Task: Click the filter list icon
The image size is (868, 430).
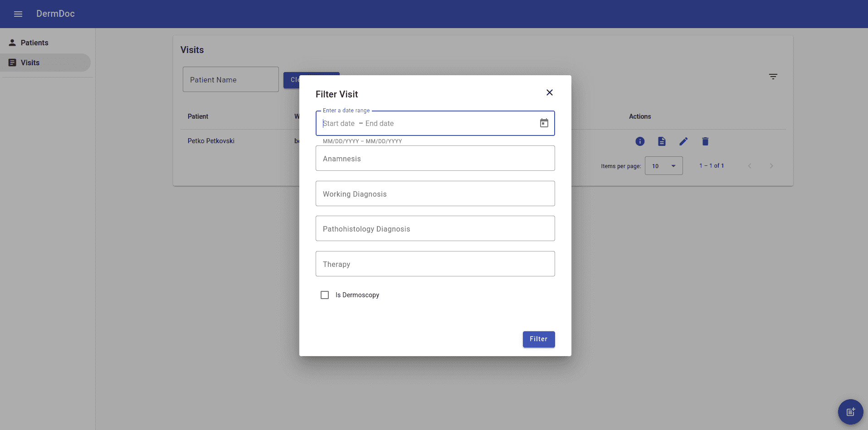Action: pos(773,77)
